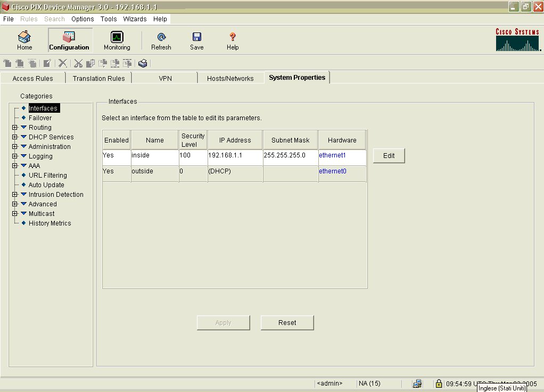The image size is (544, 392).
Task: Click the Print toolbar icon
Action: pyautogui.click(x=143, y=63)
